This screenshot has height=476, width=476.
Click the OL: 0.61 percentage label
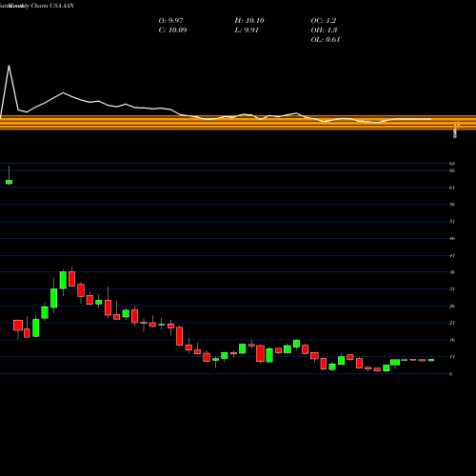point(326,40)
